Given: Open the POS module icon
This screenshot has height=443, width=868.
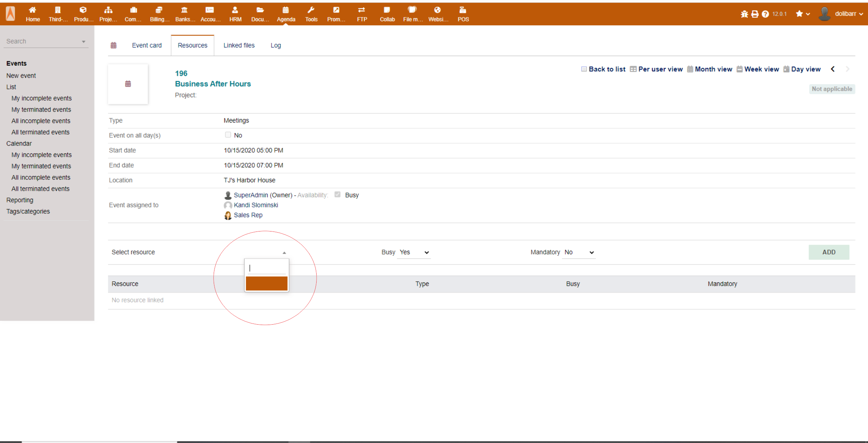Looking at the screenshot, I should [463, 10].
